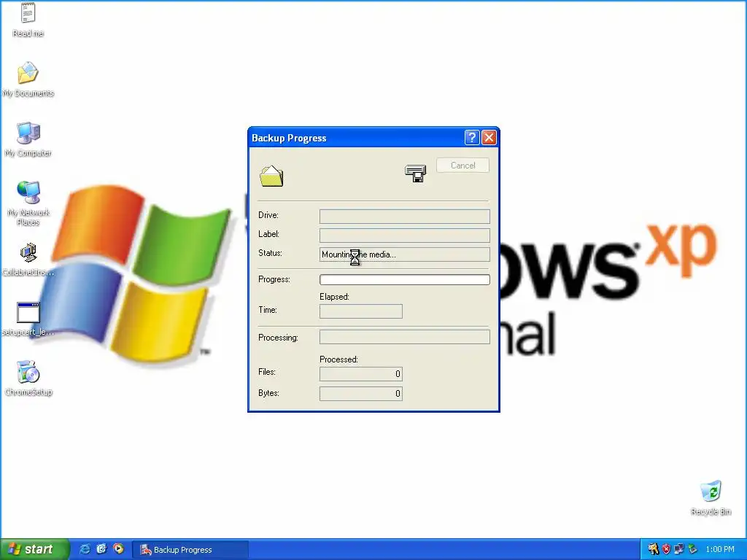Click the Elapsed: label
747x560 pixels.
pyautogui.click(x=334, y=297)
